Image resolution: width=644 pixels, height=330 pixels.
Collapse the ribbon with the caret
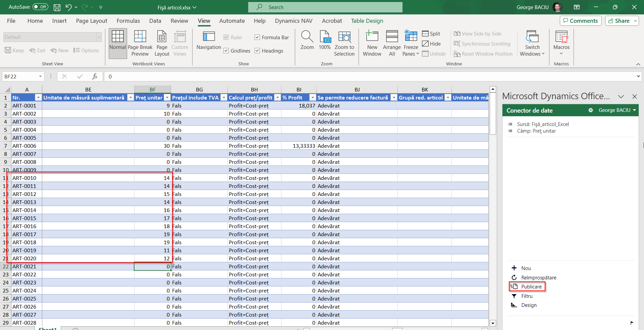[638, 64]
